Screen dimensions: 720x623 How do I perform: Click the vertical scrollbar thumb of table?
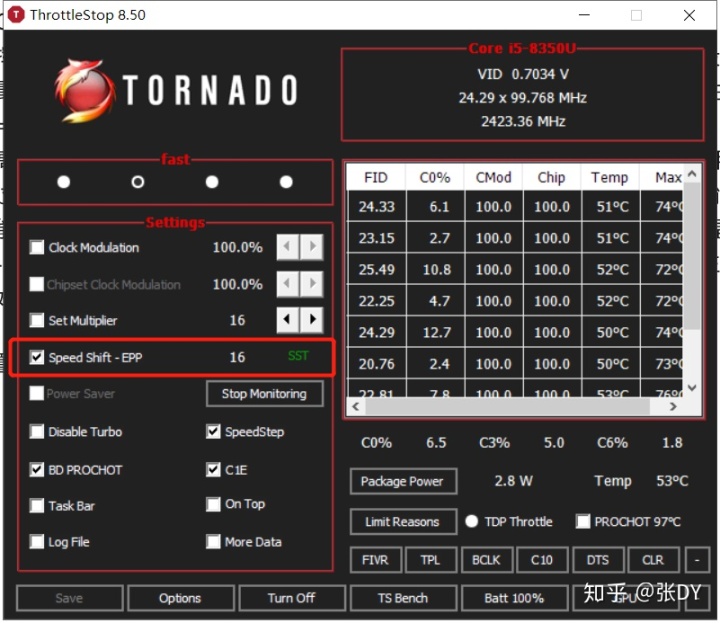[692, 255]
